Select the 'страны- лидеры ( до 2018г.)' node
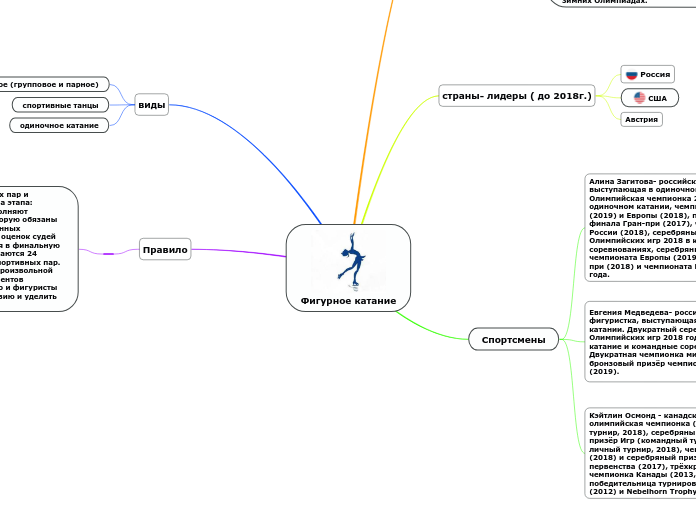 point(517,95)
